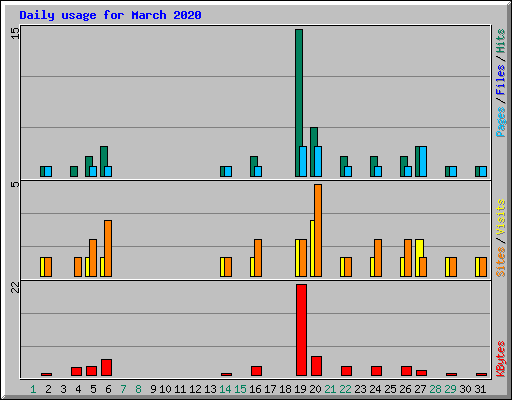Screen dimensions: 512x400
Task: Select the cyan Pages bar for day 27
Action: 423,161
